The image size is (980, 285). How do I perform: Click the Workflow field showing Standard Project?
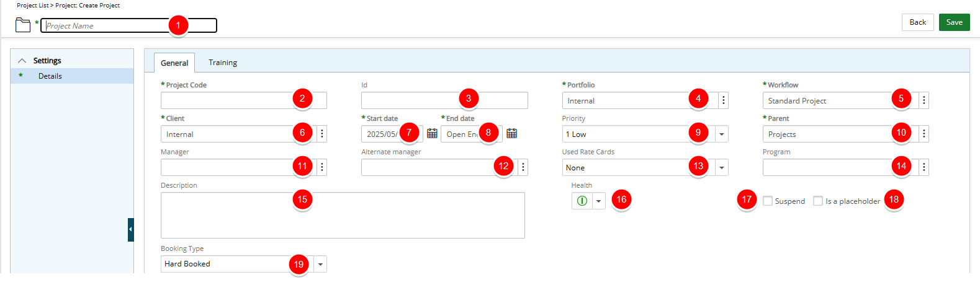tap(840, 100)
